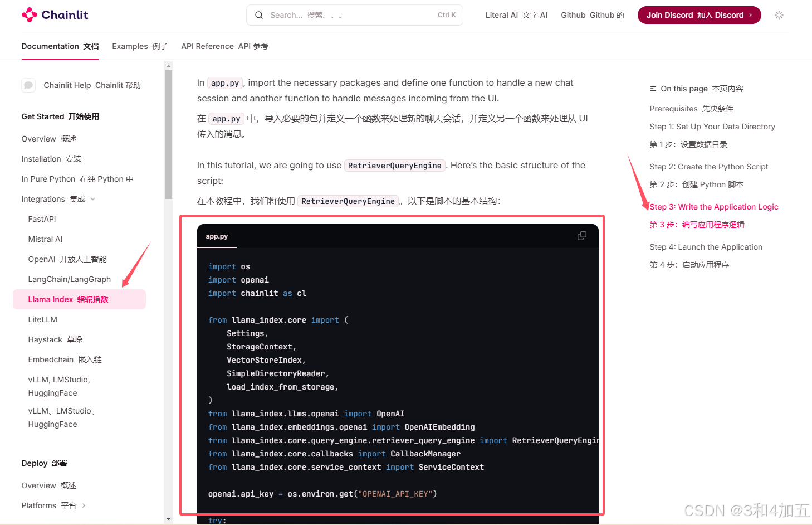The width and height of the screenshot is (812, 525).
Task: Click the Chainlit Help chat bubble icon
Action: pyautogui.click(x=28, y=85)
